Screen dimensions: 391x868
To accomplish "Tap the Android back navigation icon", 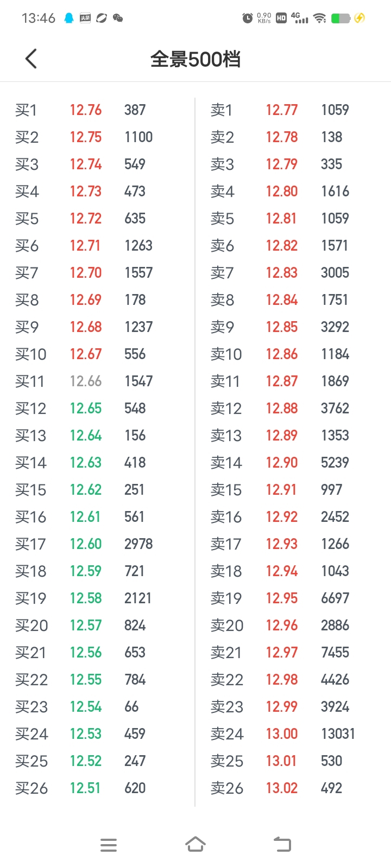I will click(x=282, y=844).
